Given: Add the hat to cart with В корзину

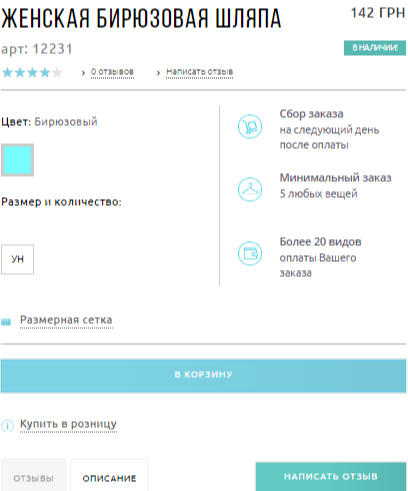Looking at the screenshot, I should point(203,375).
